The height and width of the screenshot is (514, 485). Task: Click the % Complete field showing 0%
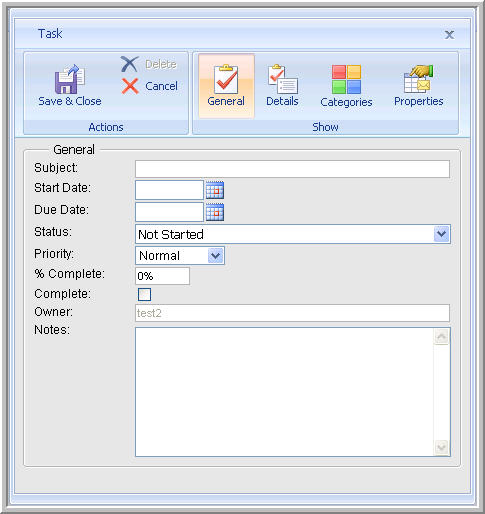[x=162, y=276]
